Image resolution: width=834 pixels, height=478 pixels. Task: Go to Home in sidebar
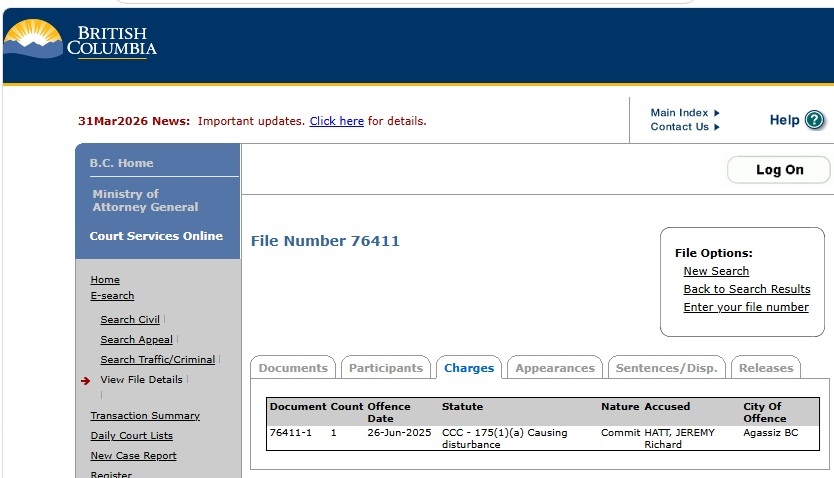coord(105,280)
